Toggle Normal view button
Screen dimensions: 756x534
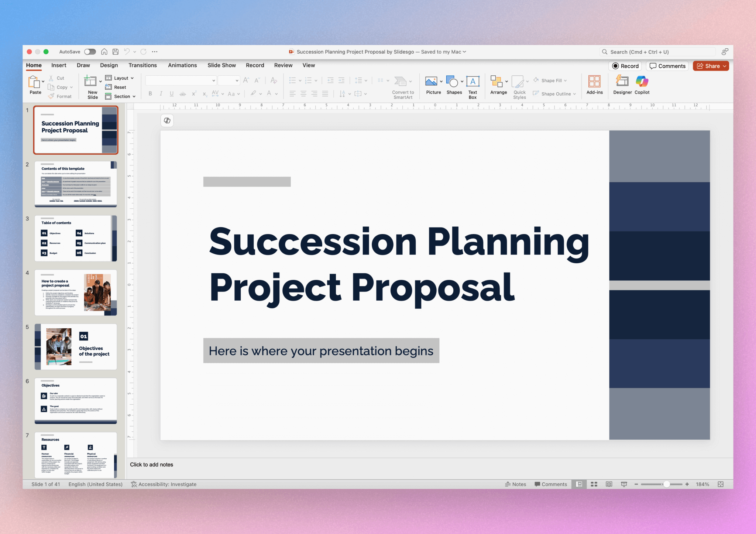[579, 484]
